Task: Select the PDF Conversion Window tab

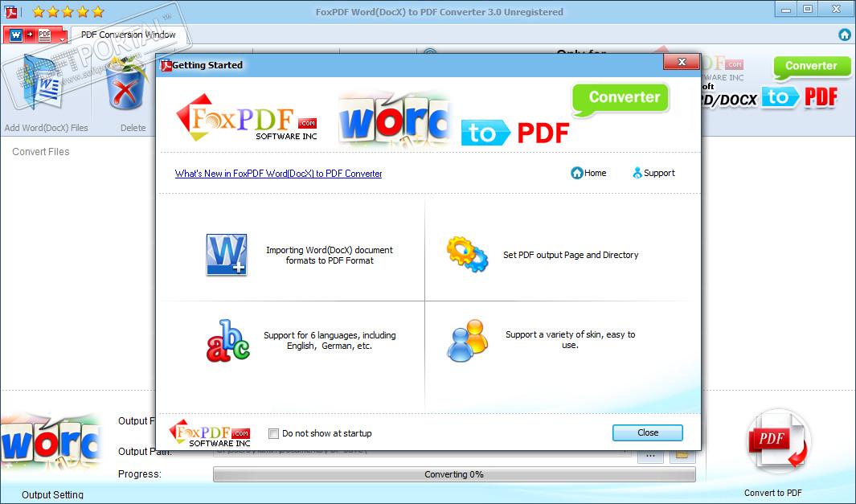Action: tap(129, 35)
